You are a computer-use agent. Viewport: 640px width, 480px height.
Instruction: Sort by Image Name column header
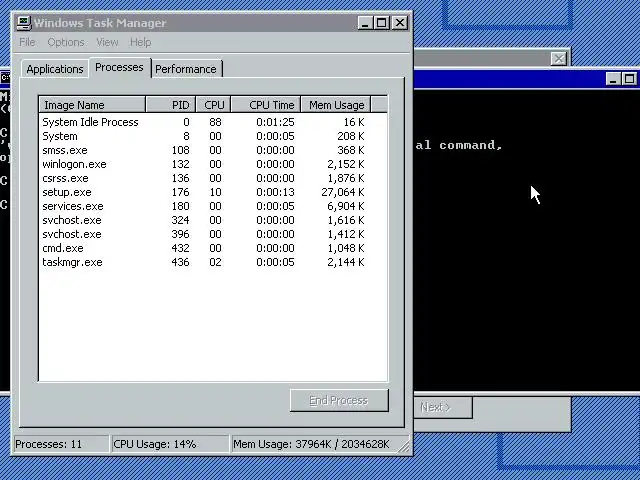click(92, 105)
